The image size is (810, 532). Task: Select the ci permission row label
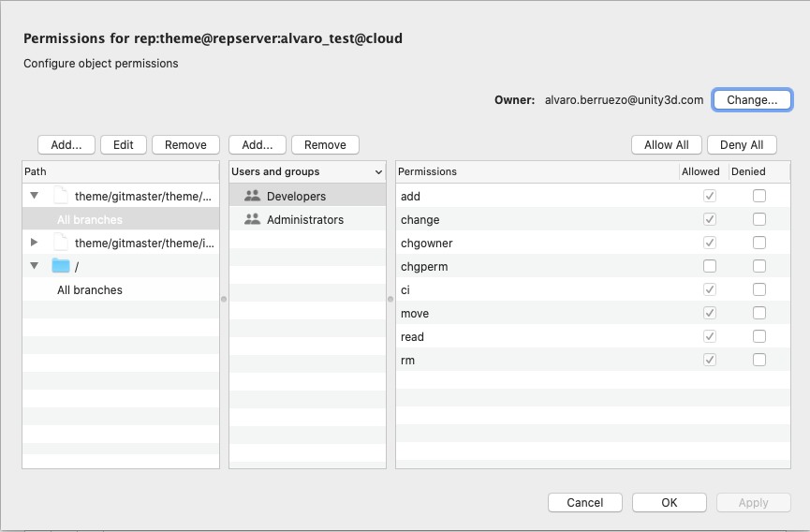(x=405, y=290)
